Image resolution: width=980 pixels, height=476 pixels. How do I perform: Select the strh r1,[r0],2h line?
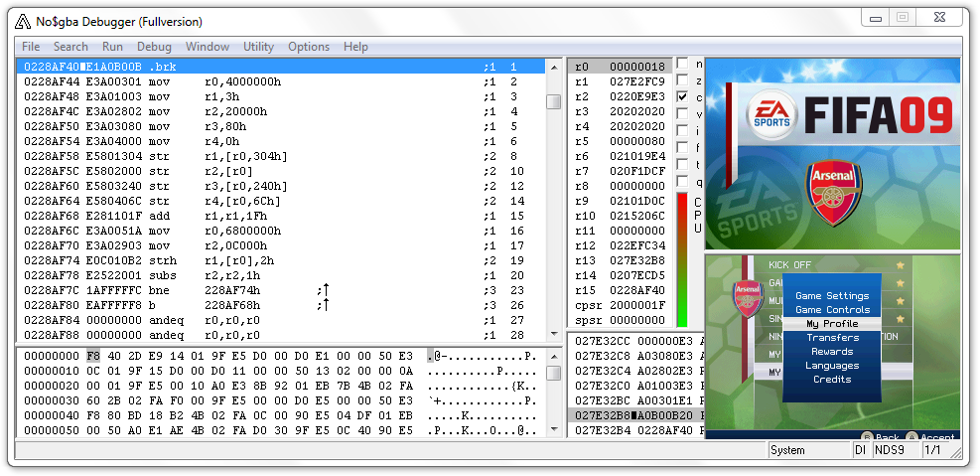[281, 260]
